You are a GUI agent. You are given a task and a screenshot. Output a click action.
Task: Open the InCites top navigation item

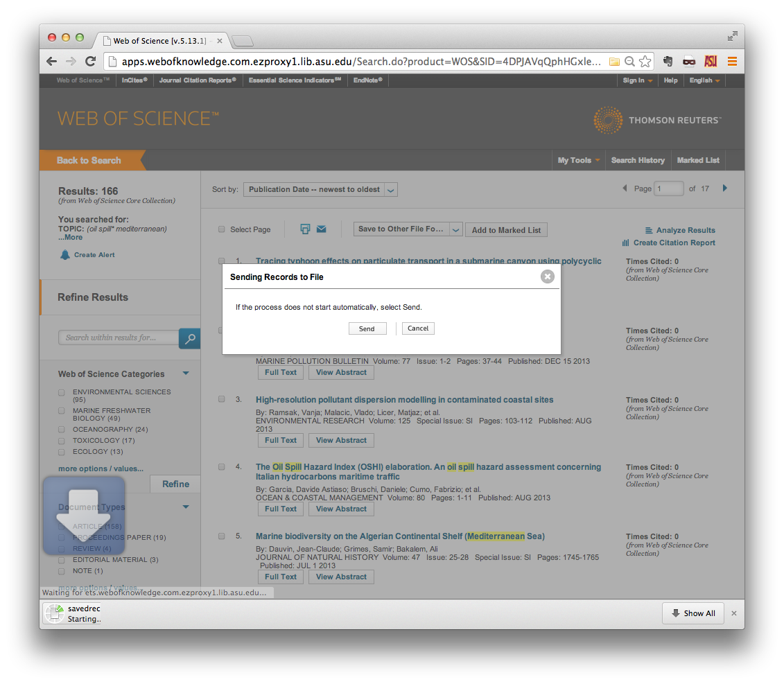(134, 80)
